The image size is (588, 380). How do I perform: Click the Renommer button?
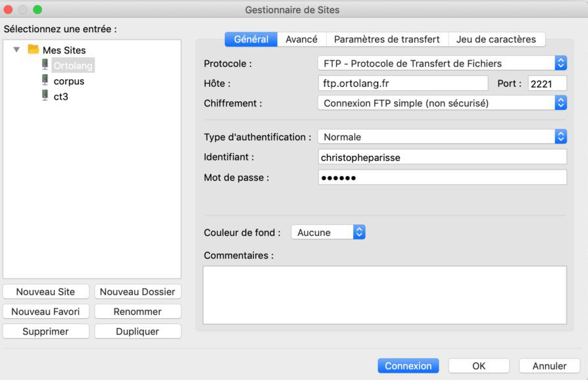click(x=137, y=312)
